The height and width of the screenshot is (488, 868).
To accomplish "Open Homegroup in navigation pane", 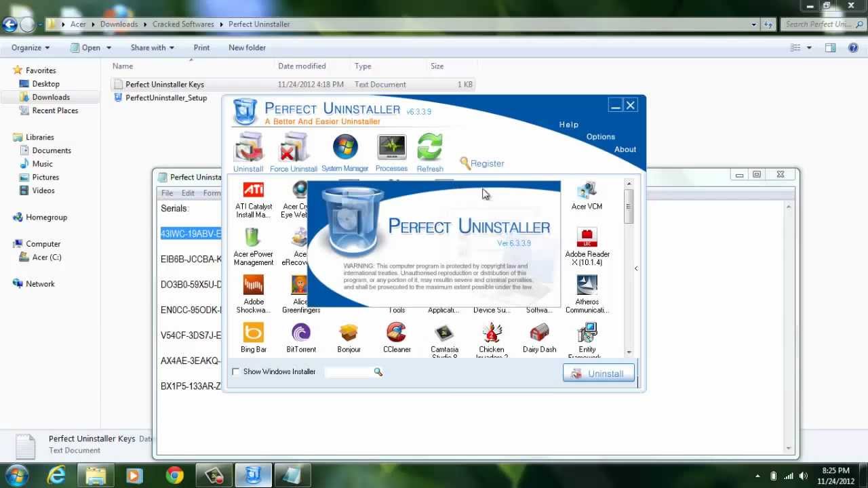I will tap(46, 218).
